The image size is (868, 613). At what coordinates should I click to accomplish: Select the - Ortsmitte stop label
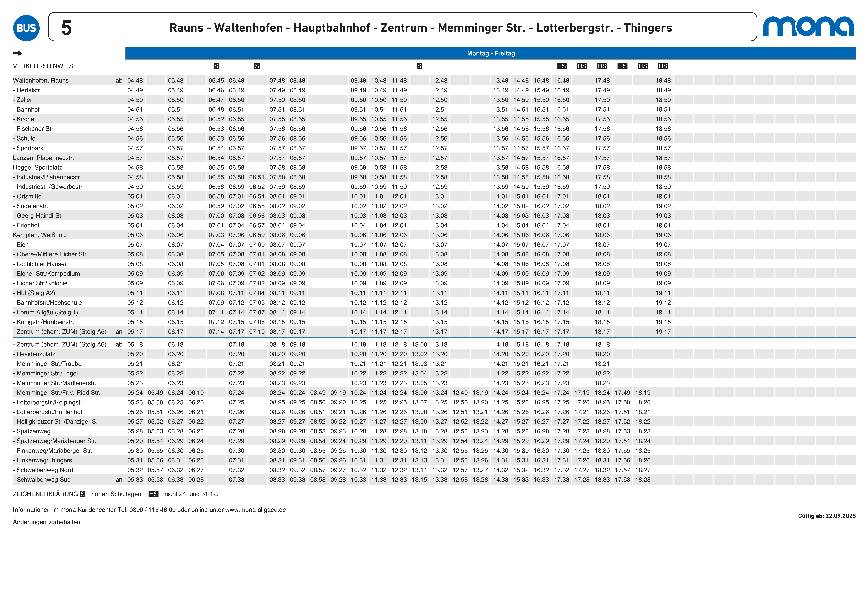pyautogui.click(x=27, y=197)
